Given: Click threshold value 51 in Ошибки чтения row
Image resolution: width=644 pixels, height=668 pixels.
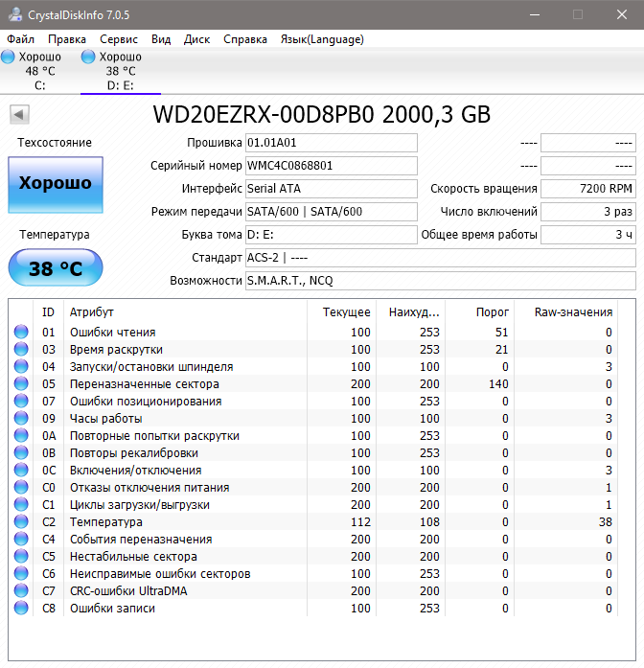Looking at the screenshot, I should [502, 332].
